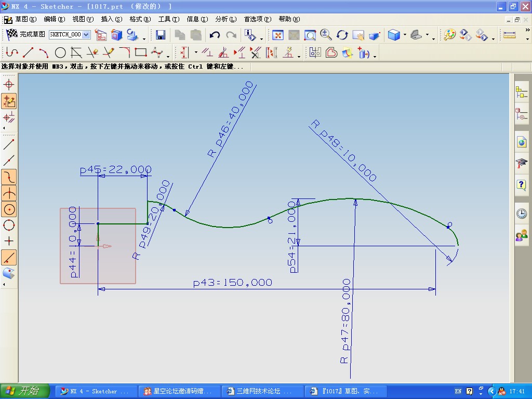Click the Zoom window magnifier icon
The height and width of the screenshot is (399, 532).
310,35
